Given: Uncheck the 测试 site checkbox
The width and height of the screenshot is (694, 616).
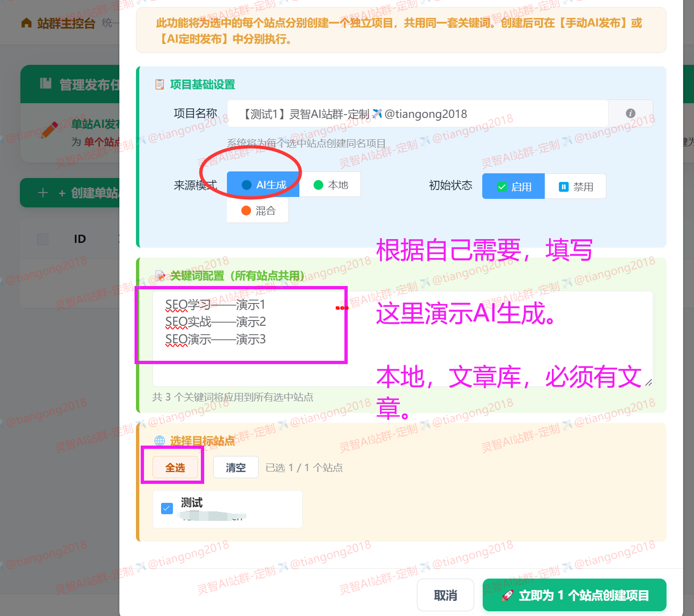Looking at the screenshot, I should [166, 508].
